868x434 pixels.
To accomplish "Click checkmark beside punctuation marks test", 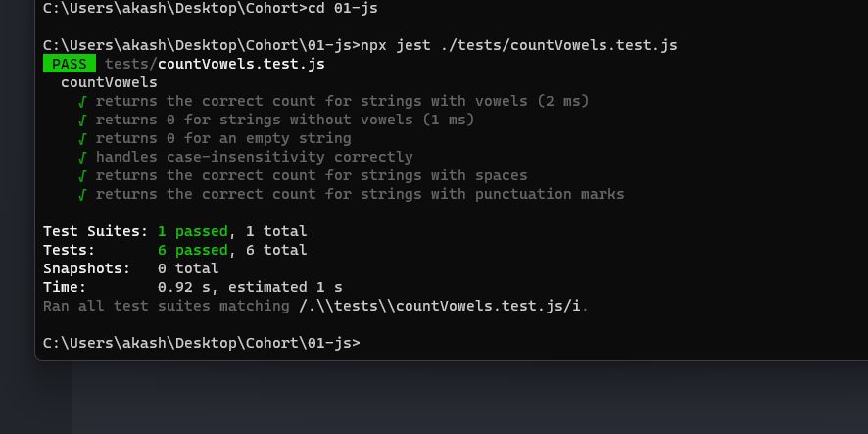I will pos(82,194).
